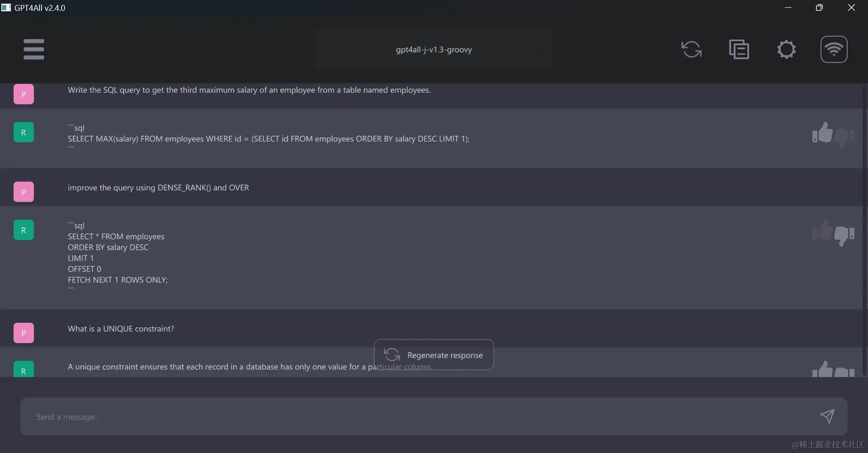The width and height of the screenshot is (868, 453).
Task: Click the 'A unique constraint ensures' response text
Action: (250, 367)
